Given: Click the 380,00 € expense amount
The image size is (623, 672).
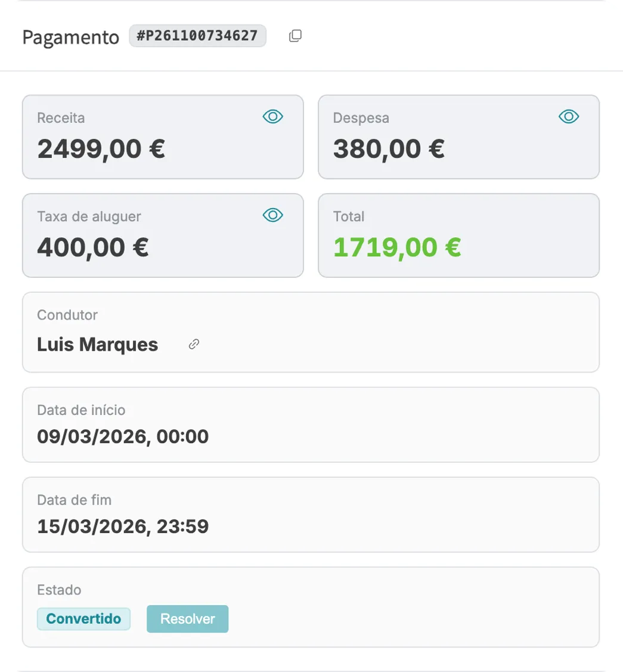Looking at the screenshot, I should coord(389,148).
